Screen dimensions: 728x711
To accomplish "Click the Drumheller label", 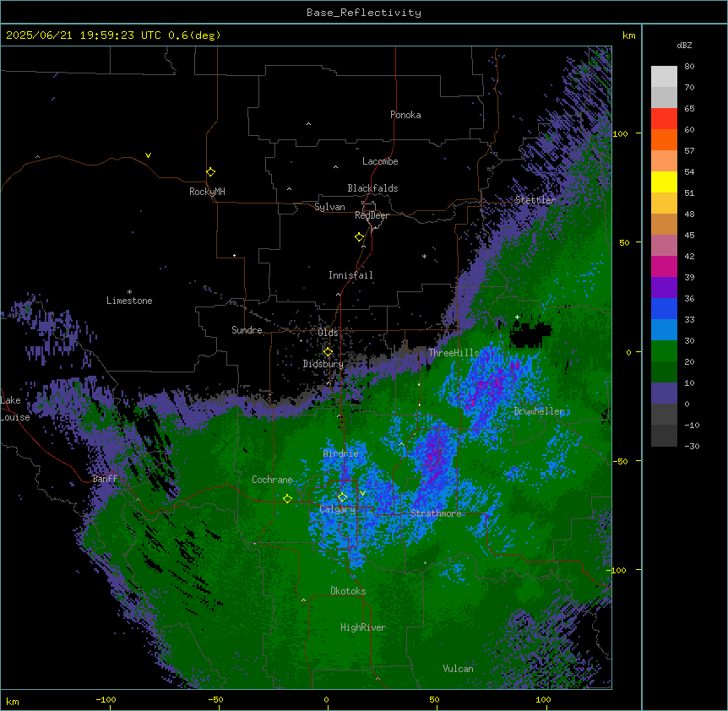I will pyautogui.click(x=539, y=411).
